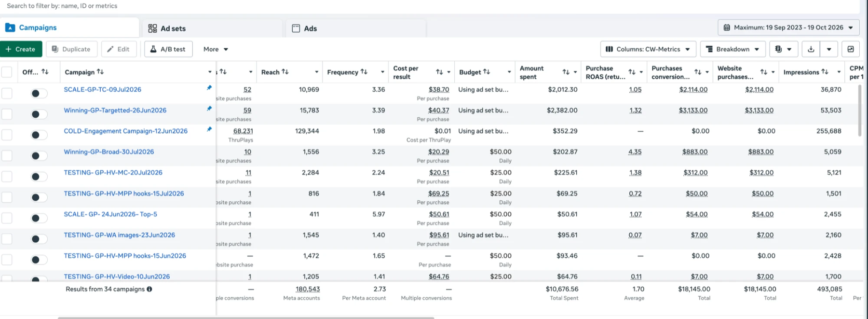Image resolution: width=868 pixels, height=319 pixels.
Task: Switch to the Ad sets tab
Action: pos(212,28)
